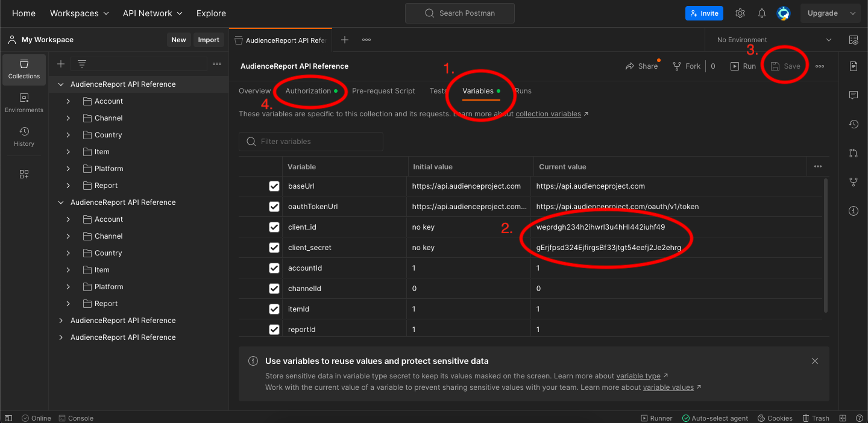
Task: Open the changelog icon in right sidebar
Action: 854,124
